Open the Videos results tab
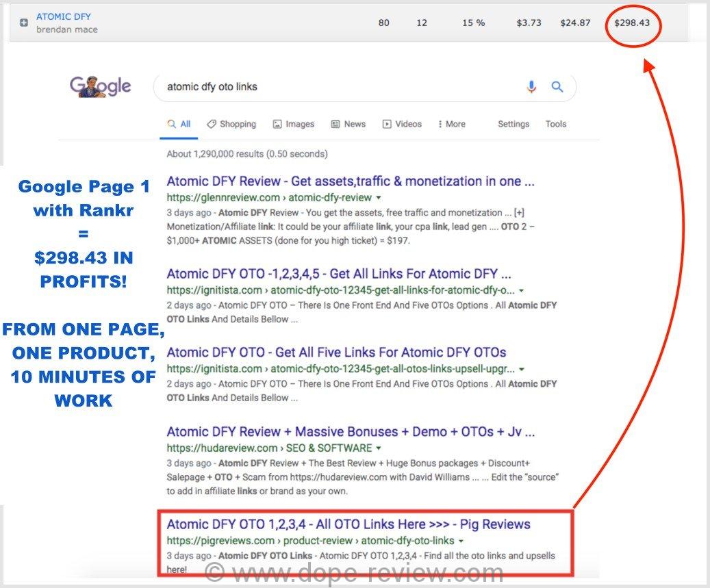The height and width of the screenshot is (588, 710). tap(402, 124)
